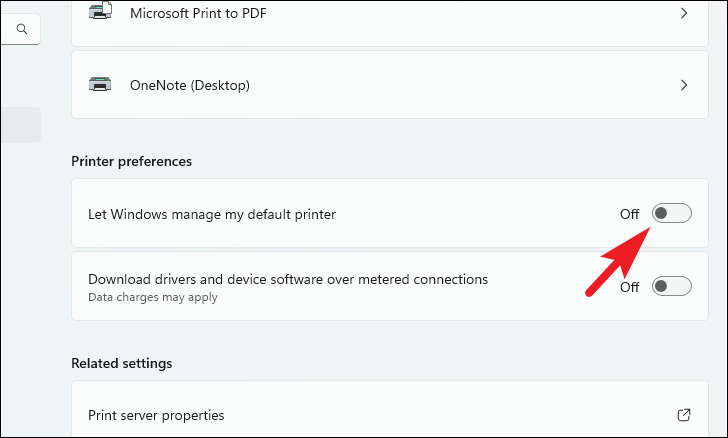
Task: Click the Related settings heading
Action: [121, 363]
